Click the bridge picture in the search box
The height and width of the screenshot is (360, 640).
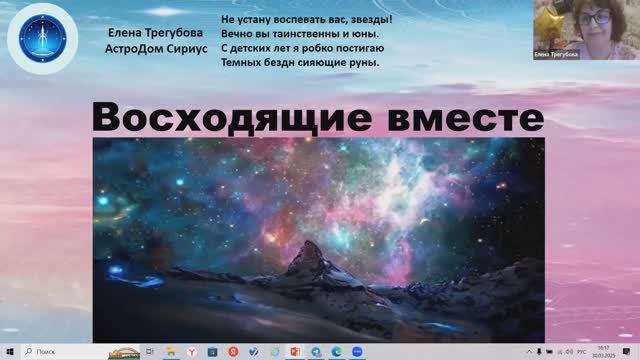(124, 353)
